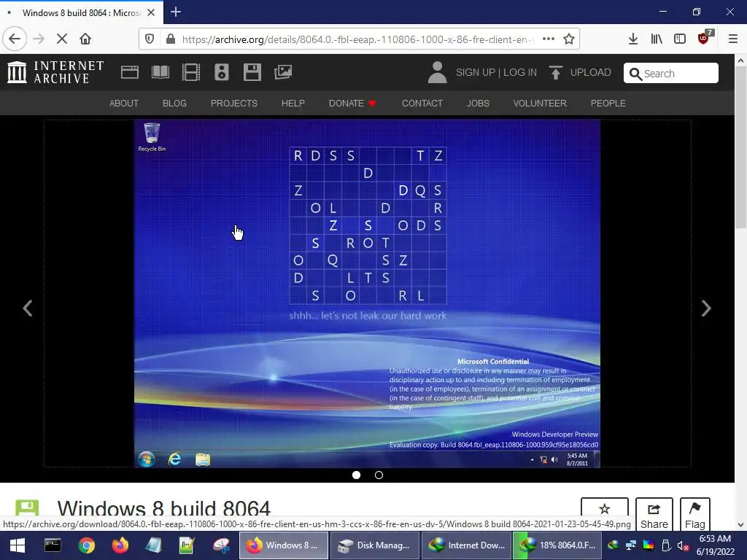The image size is (747, 560).
Task: Open the PEOPLE menu item
Action: pyautogui.click(x=608, y=104)
